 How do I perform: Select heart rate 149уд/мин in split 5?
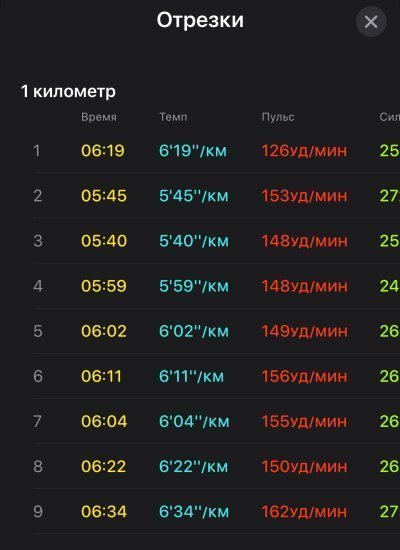point(304,331)
